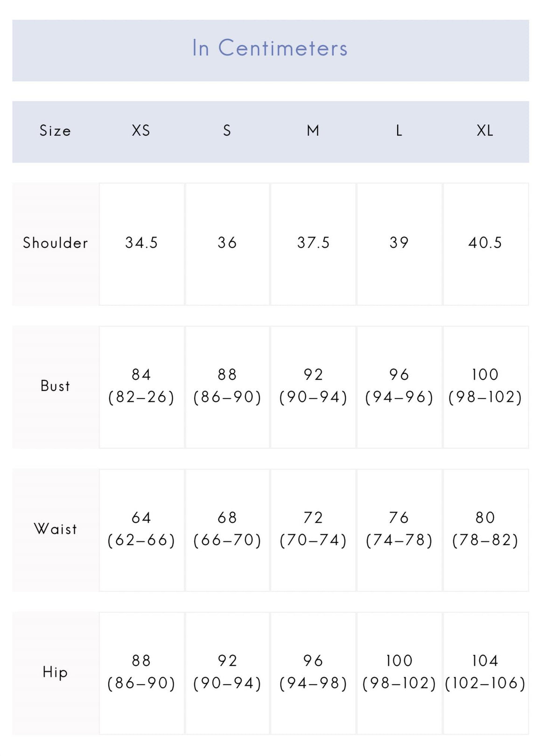
Task: Click bust cell with 100 (98–102)
Action: (x=486, y=387)
